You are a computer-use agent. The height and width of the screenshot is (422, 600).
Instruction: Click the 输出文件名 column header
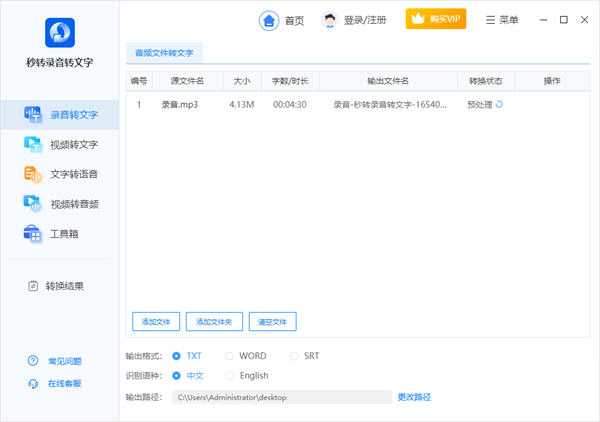click(388, 81)
